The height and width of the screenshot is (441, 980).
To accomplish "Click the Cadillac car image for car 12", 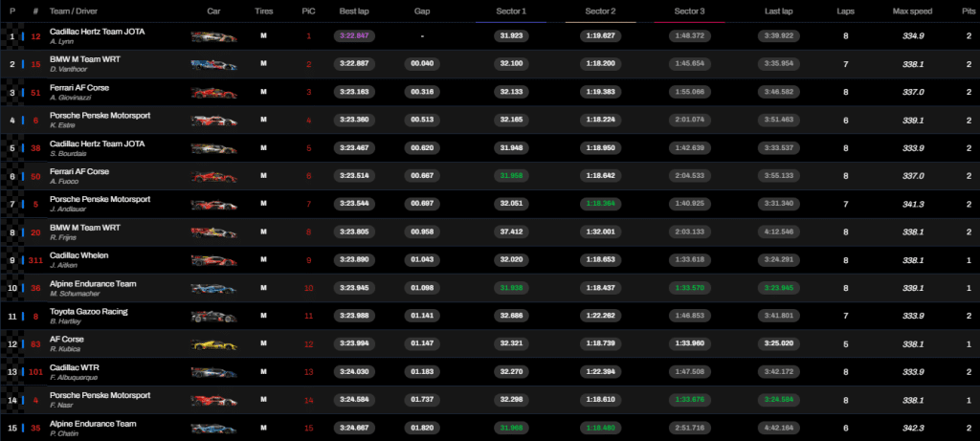I will pos(213,37).
